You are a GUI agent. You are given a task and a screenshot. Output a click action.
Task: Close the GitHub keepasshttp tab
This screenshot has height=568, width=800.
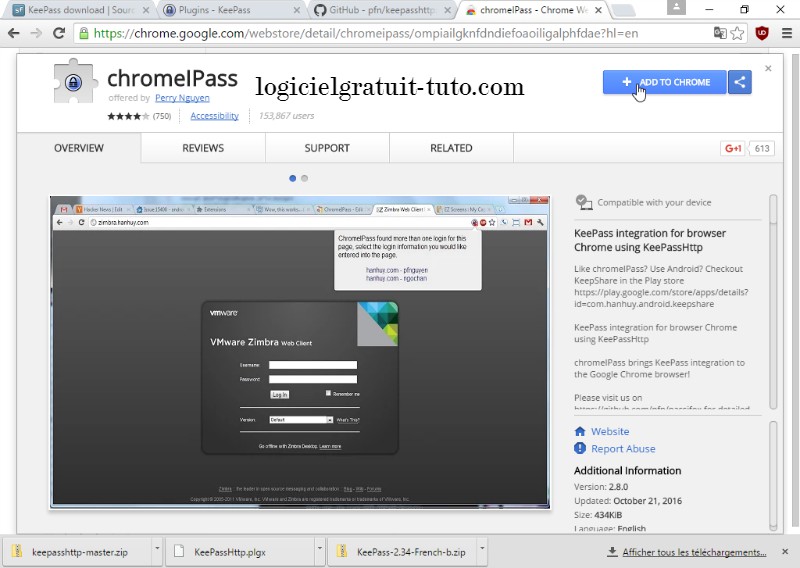coord(447,10)
